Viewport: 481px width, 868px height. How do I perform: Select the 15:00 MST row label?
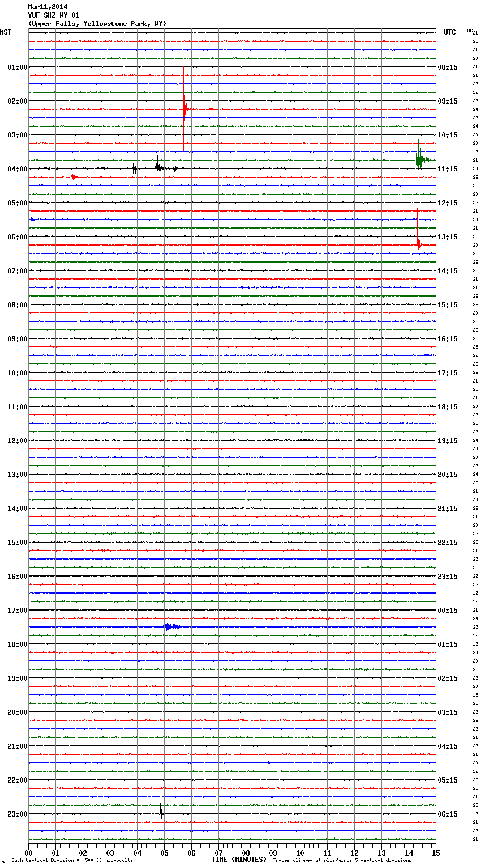[x=18, y=543]
